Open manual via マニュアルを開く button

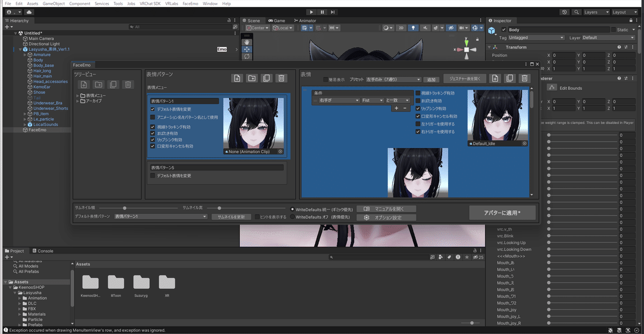pyautogui.click(x=386, y=208)
